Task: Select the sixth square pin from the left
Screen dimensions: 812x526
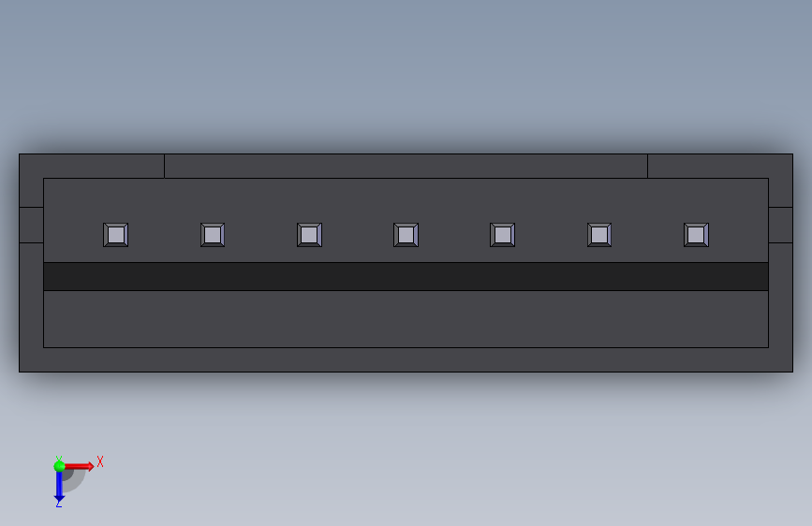Action: point(599,235)
